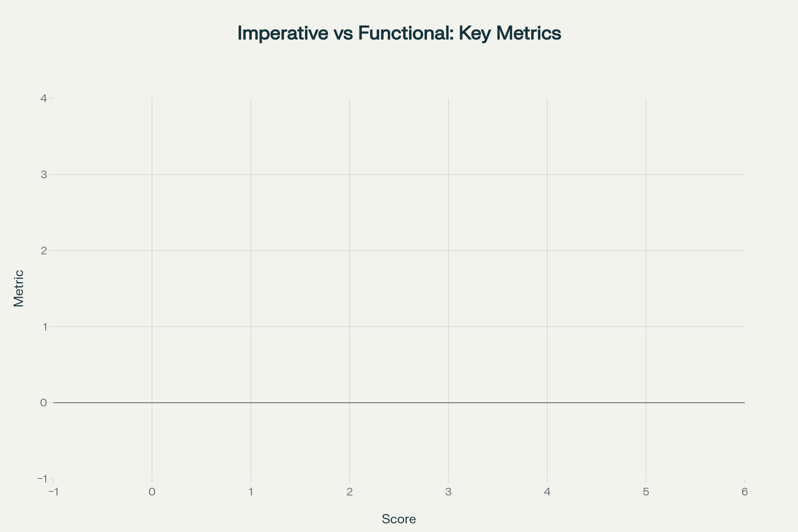Screen dimensions: 798x532
Task: Click the y-axis tick label 0
Action: pyautogui.click(x=44, y=403)
